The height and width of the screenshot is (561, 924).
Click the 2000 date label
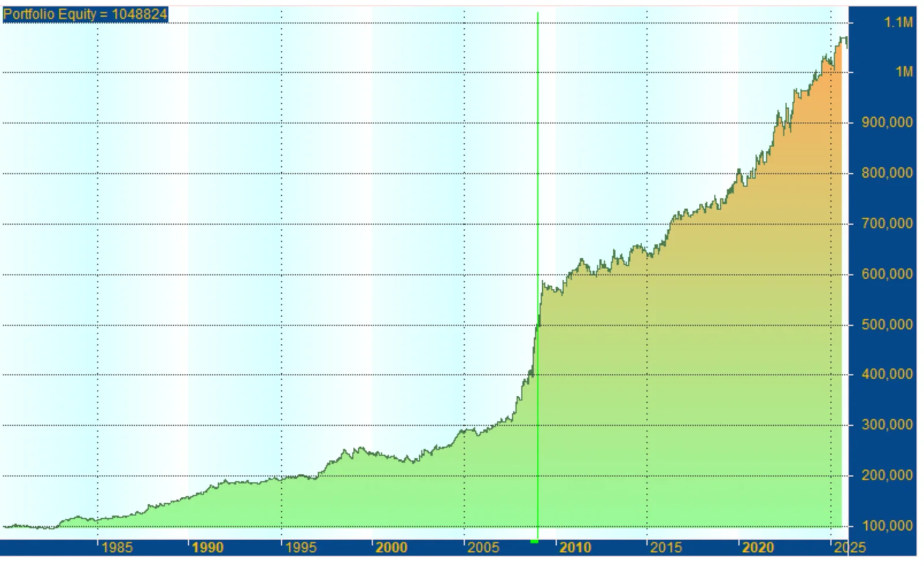point(392,548)
